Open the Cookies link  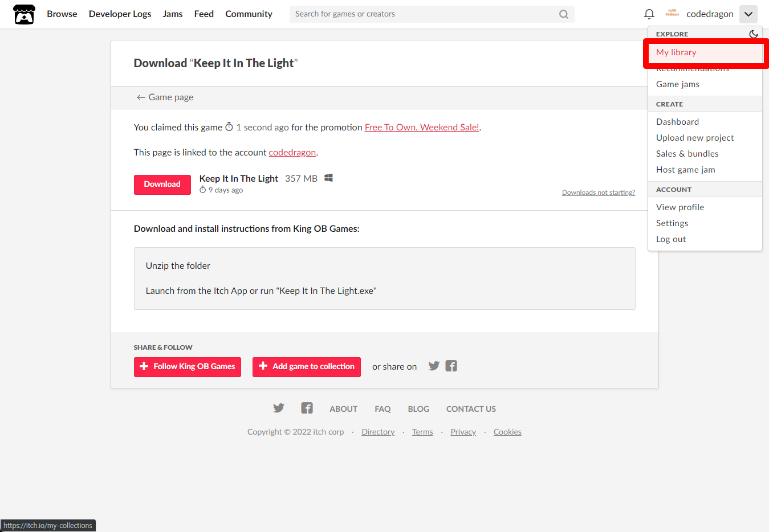coord(507,432)
